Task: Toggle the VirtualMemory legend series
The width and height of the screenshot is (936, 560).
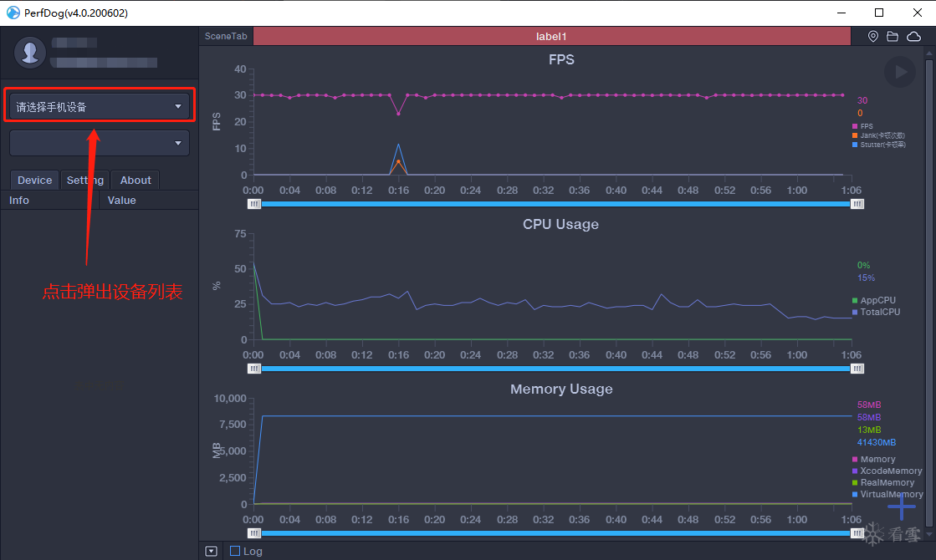Action: (887, 494)
